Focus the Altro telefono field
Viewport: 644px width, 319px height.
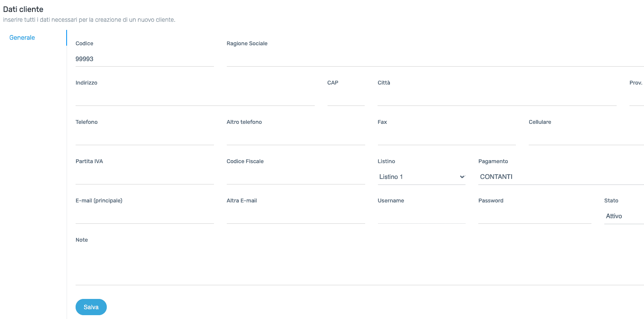click(296, 138)
